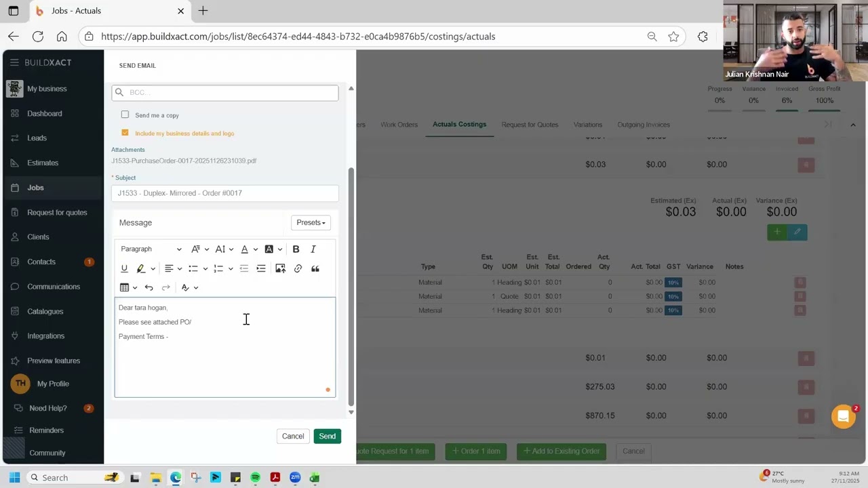Tick the 'Send me a copy' checkbox
868x488 pixels.
(x=125, y=115)
